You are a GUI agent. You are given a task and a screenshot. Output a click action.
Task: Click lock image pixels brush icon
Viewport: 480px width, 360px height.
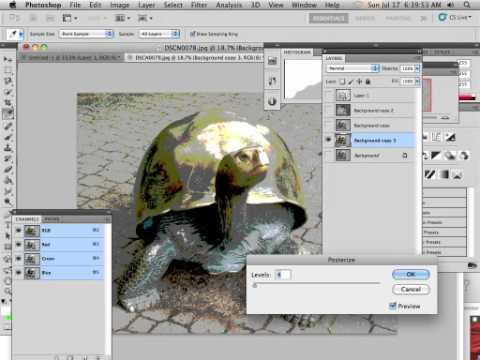[x=351, y=81]
